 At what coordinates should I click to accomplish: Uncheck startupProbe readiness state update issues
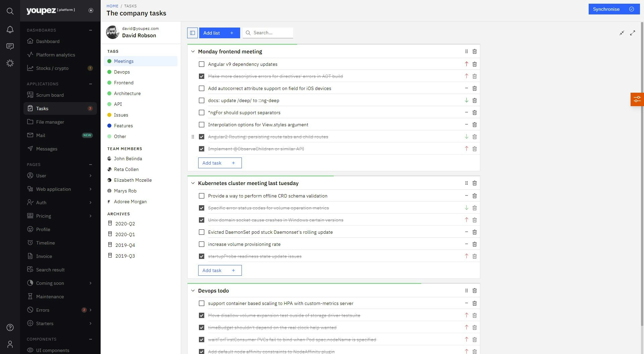202,256
